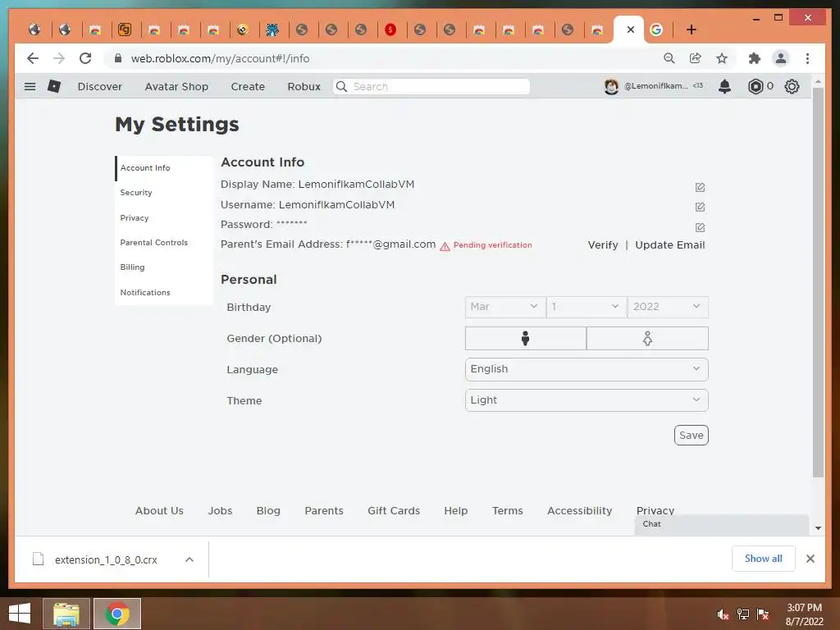Click the user avatar thumbnail in navbar

611,86
